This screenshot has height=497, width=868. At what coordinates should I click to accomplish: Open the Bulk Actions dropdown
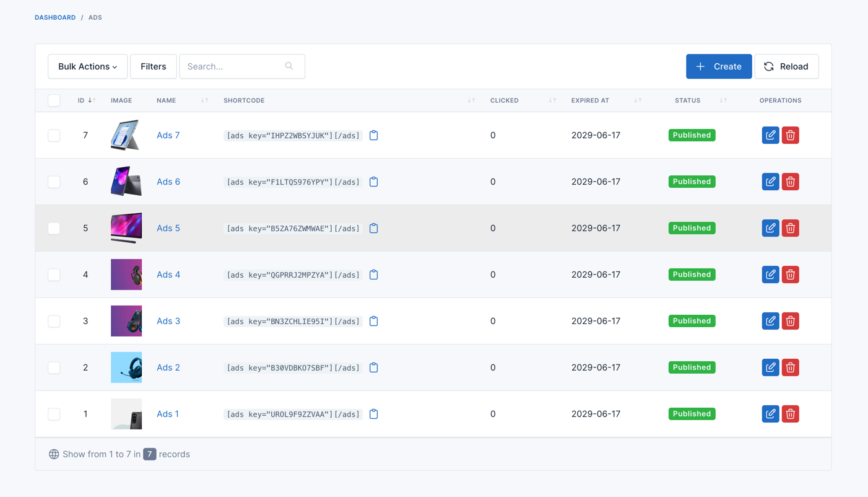click(x=87, y=66)
